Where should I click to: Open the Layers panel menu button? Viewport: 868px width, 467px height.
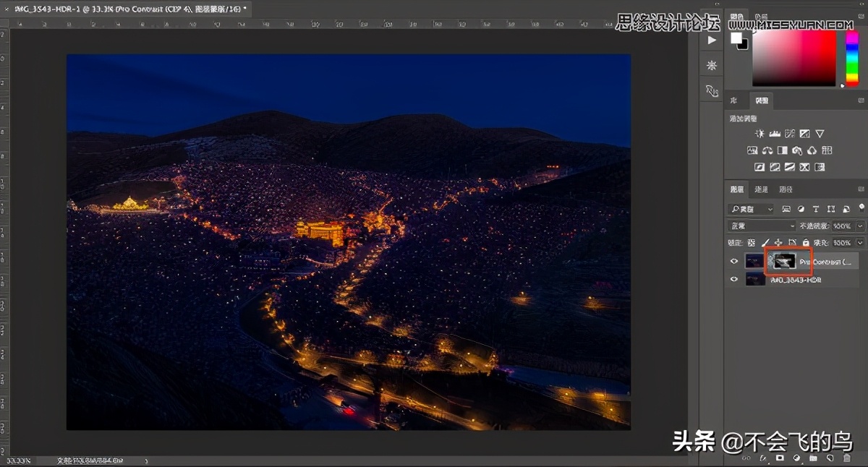(x=860, y=189)
